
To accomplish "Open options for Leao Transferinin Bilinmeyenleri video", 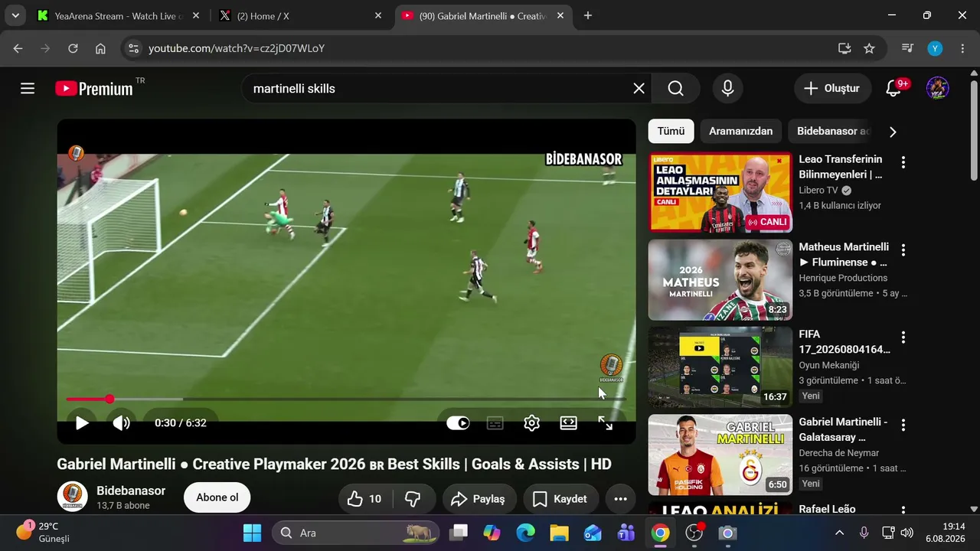I will (903, 162).
